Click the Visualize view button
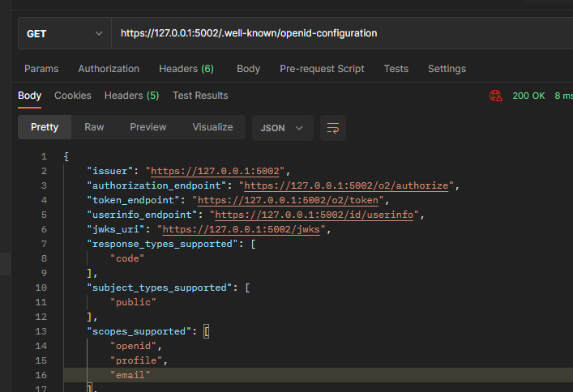This screenshot has width=573, height=392. 212,127
